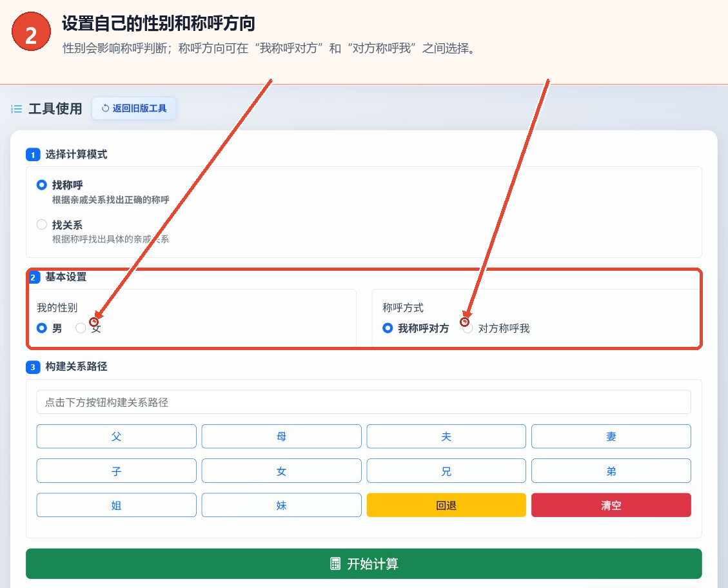Viewport: 728px width, 588px height.
Task: Add 女 (daughter) button to the path
Action: click(281, 471)
